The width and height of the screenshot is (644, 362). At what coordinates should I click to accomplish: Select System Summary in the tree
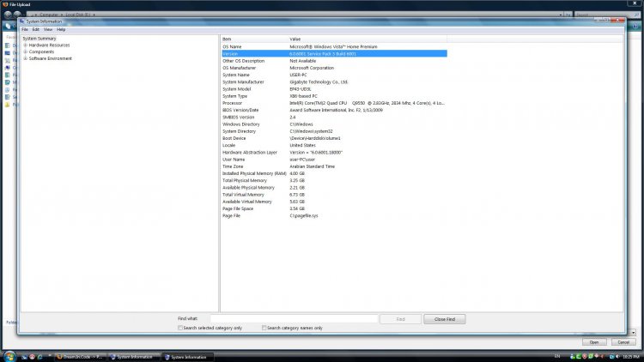39,38
